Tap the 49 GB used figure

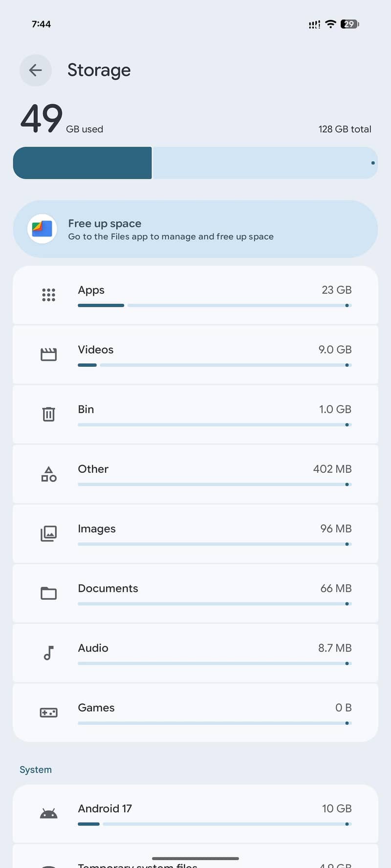click(x=62, y=119)
